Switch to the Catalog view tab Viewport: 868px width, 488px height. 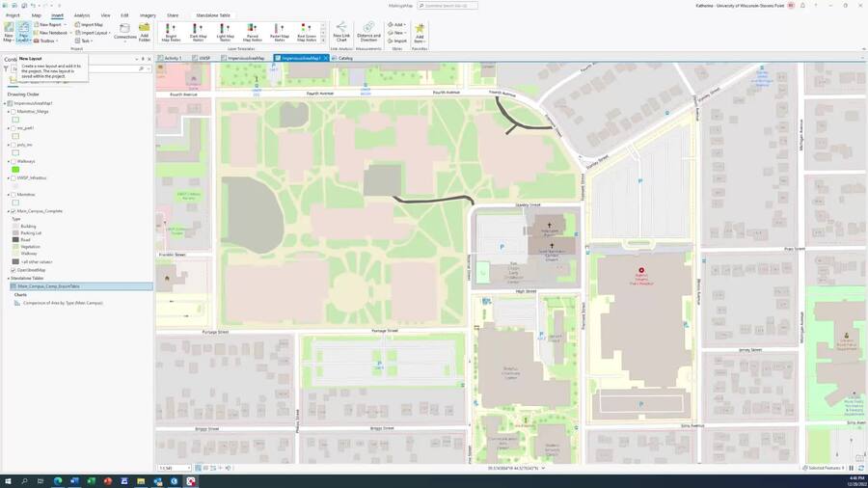point(342,58)
